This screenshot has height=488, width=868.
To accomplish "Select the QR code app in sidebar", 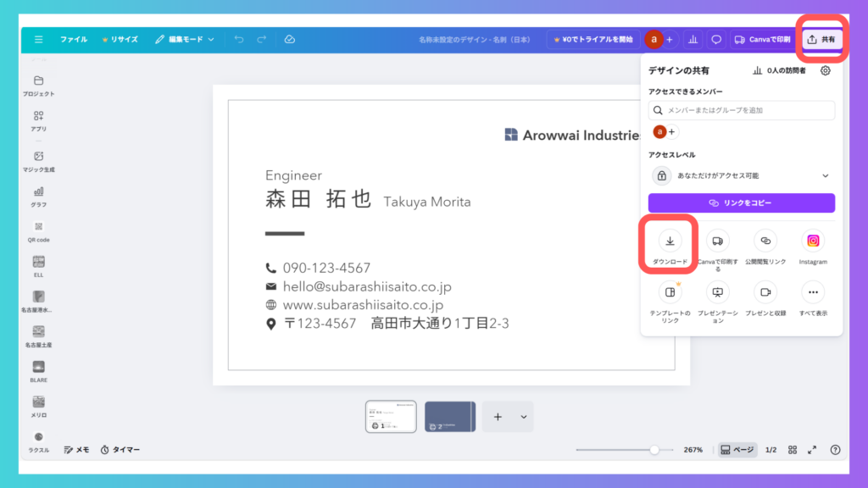I will (x=39, y=226).
